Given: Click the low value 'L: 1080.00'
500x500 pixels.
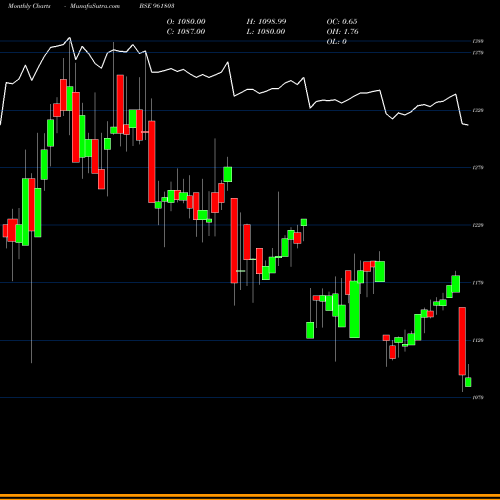Looking at the screenshot, I should click(266, 32).
